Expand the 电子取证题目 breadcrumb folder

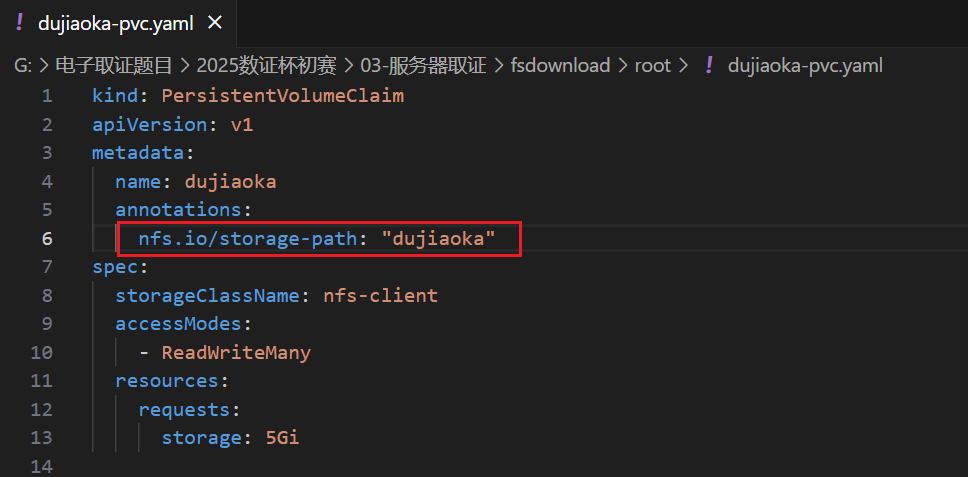tap(113, 65)
